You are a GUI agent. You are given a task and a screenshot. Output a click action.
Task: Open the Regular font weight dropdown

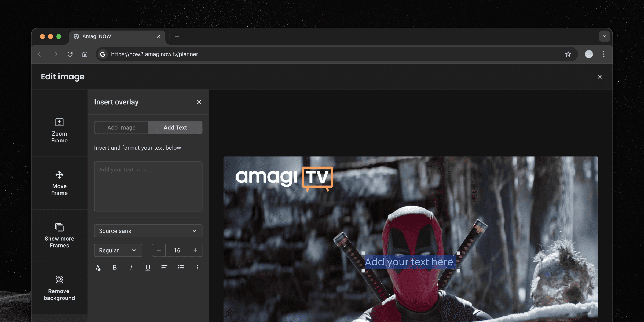click(x=118, y=250)
